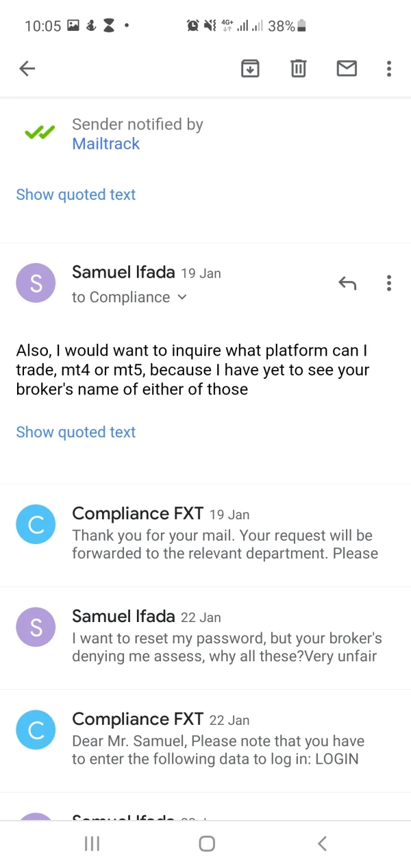Expand recipient details next to Compliance
The height and width of the screenshot is (868, 411).
[182, 297]
